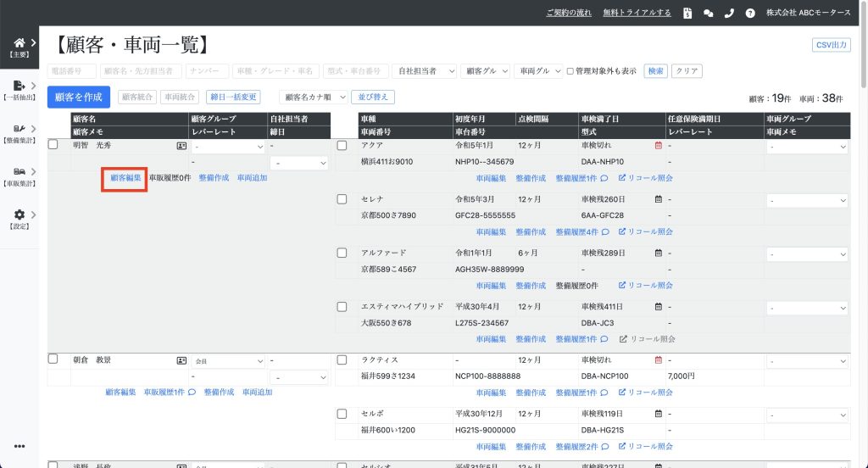Image resolution: width=868 pixels, height=468 pixels.
Task: Click the 並び替え button
Action: (x=373, y=97)
